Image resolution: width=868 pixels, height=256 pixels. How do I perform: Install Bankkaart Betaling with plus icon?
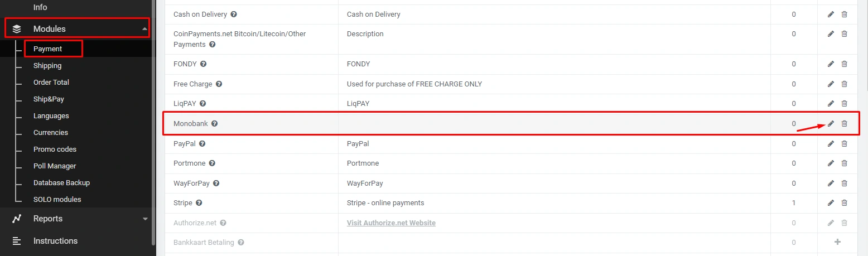(x=837, y=242)
